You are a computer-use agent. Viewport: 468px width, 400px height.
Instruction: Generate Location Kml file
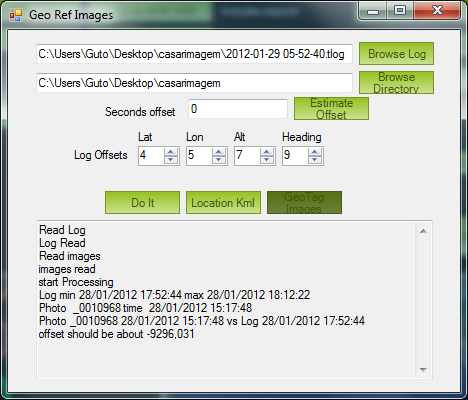[x=223, y=202]
